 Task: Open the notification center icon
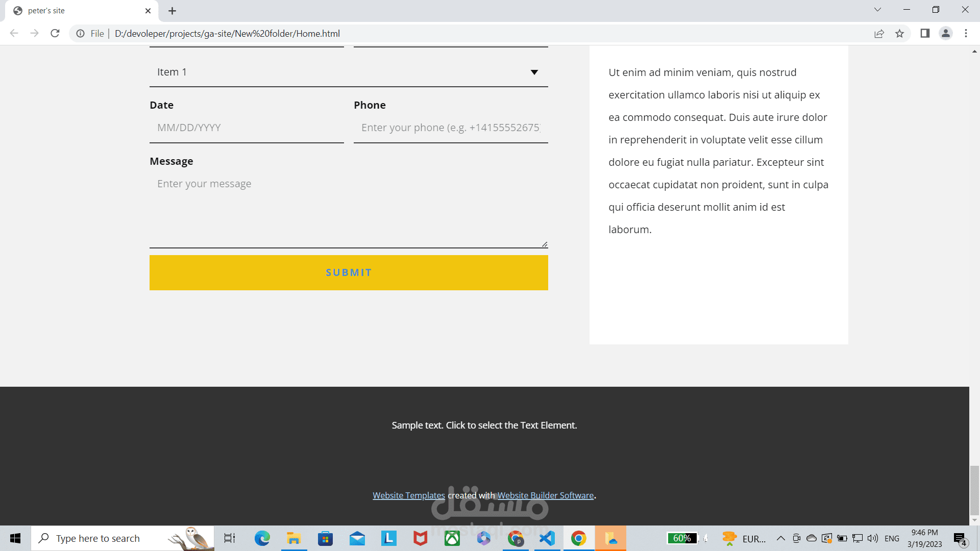click(x=960, y=539)
